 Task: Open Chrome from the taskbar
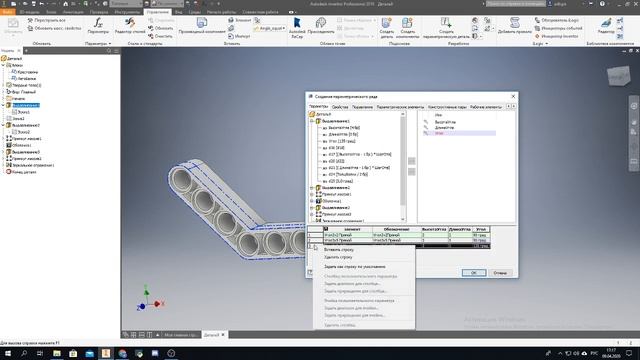[x=122, y=353]
